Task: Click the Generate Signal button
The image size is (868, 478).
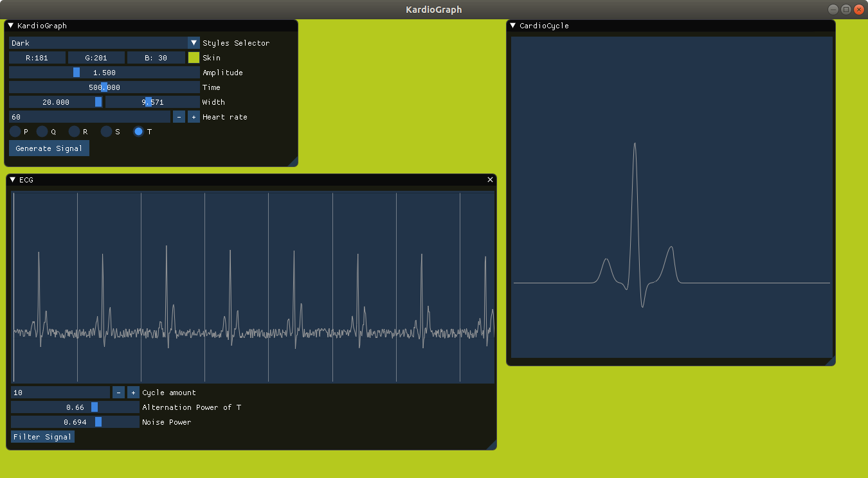Action: click(48, 148)
